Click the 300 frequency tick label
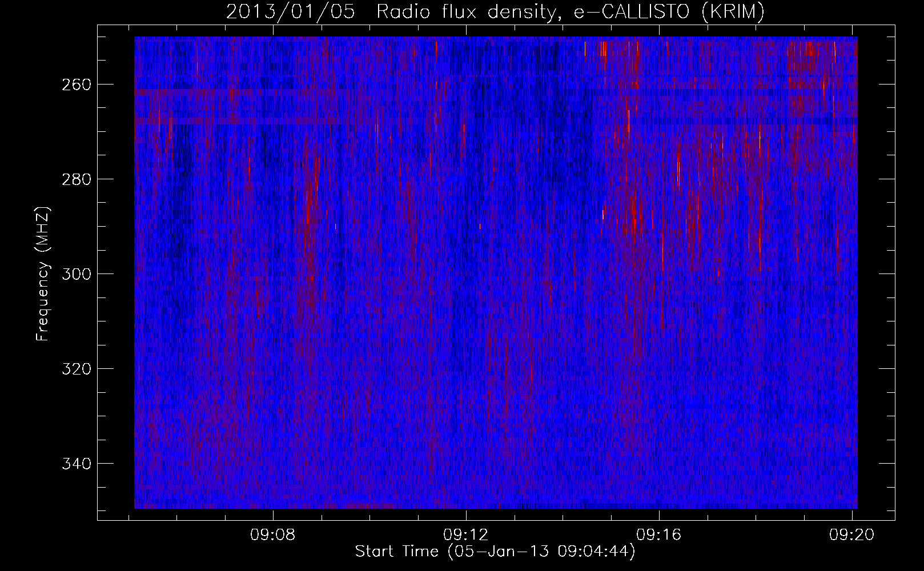This screenshot has width=924, height=571. [x=76, y=274]
